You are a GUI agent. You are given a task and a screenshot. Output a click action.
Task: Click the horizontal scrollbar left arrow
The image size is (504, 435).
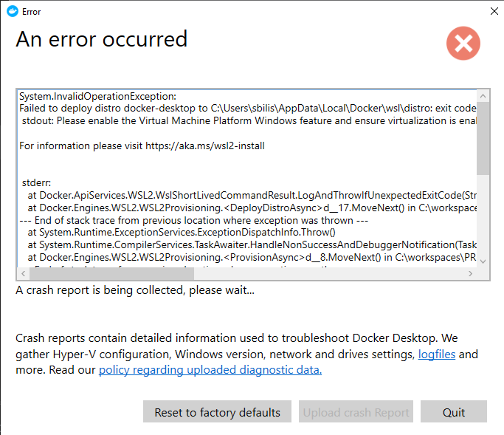click(23, 273)
